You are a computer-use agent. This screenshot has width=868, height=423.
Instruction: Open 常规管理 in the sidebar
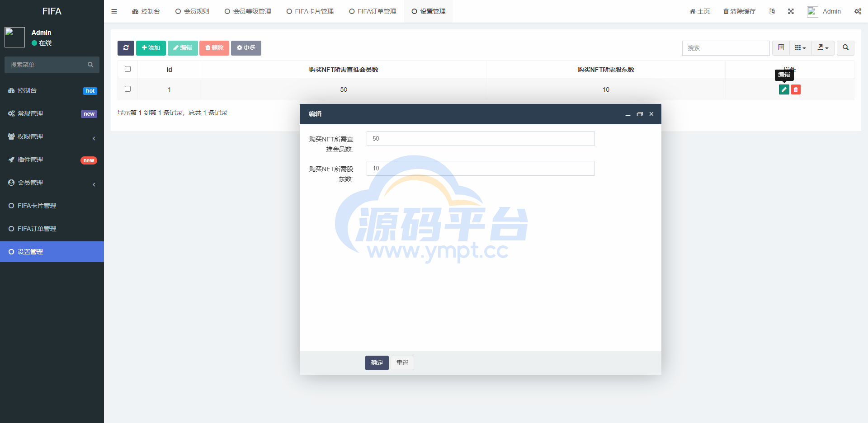coord(52,113)
